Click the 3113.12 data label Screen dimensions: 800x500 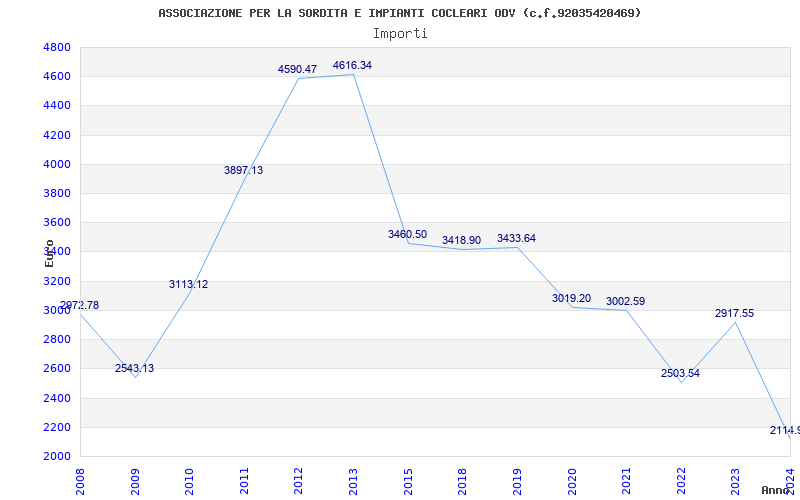tap(189, 285)
